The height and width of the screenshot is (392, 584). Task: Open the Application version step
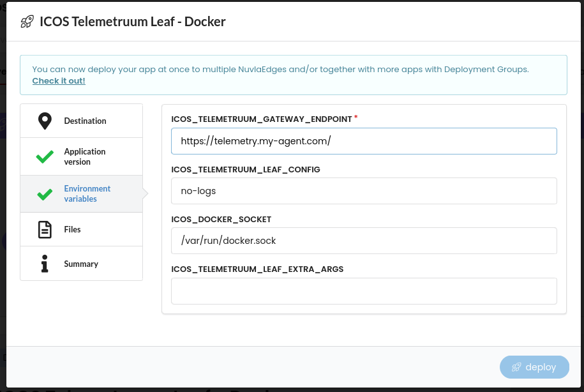point(82,156)
